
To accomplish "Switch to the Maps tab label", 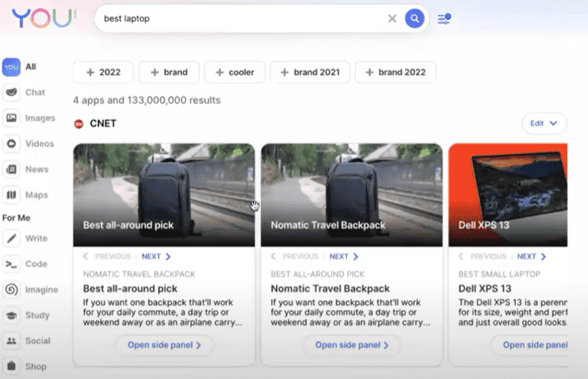I will click(x=37, y=195).
